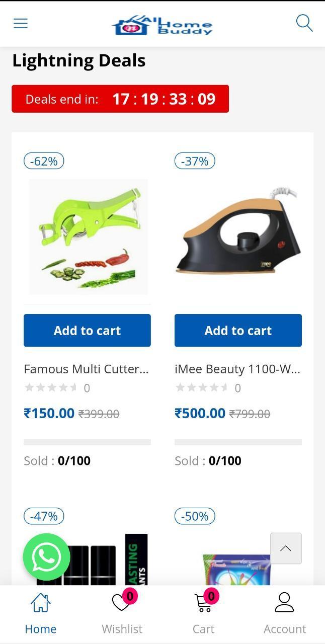This screenshot has height=644, width=325.
Task: Tap the search magnifier icon
Action: coord(304,23)
